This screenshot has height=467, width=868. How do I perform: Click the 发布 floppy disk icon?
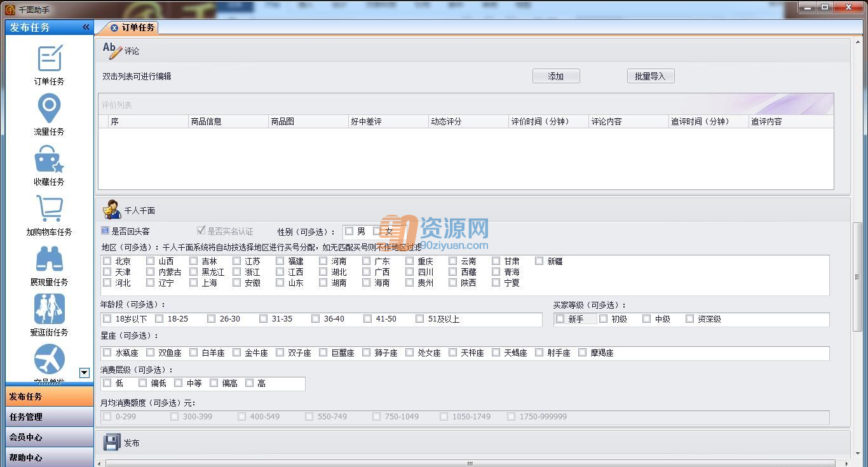112,442
